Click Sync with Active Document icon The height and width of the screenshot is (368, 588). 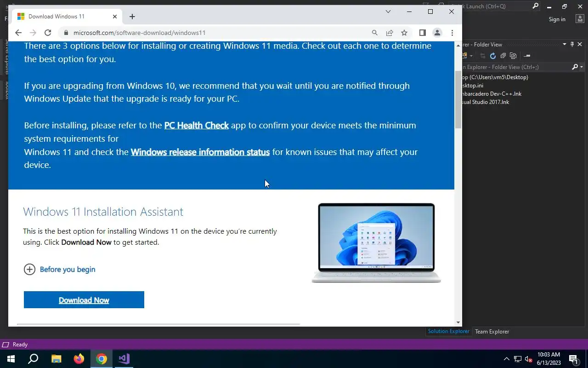point(483,56)
